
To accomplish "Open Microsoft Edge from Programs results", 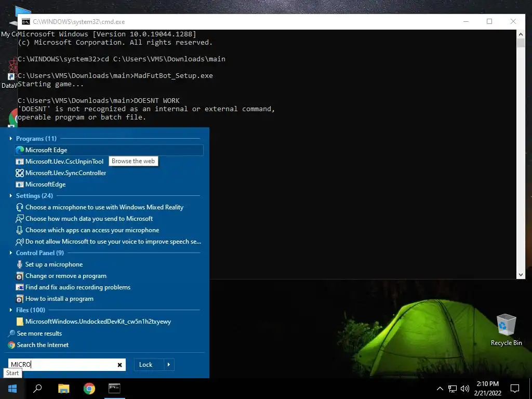I will (x=109, y=150).
